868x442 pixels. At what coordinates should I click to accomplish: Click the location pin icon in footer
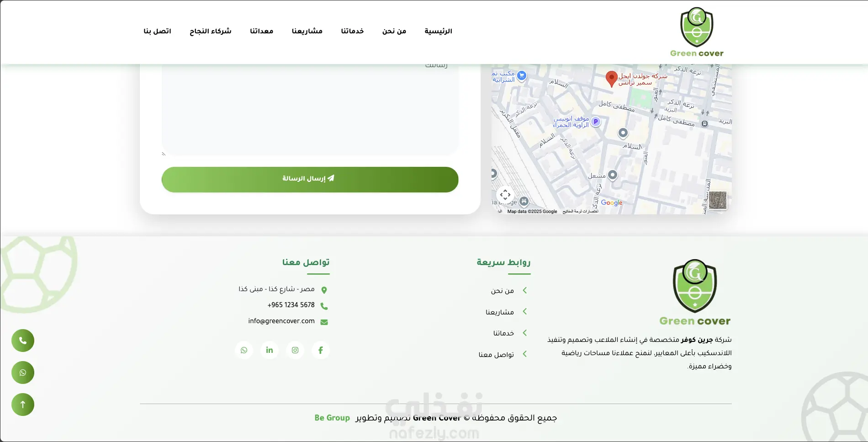tap(324, 290)
